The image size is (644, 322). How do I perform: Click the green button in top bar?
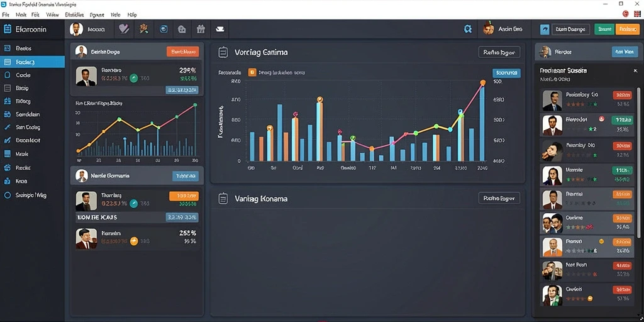click(604, 29)
